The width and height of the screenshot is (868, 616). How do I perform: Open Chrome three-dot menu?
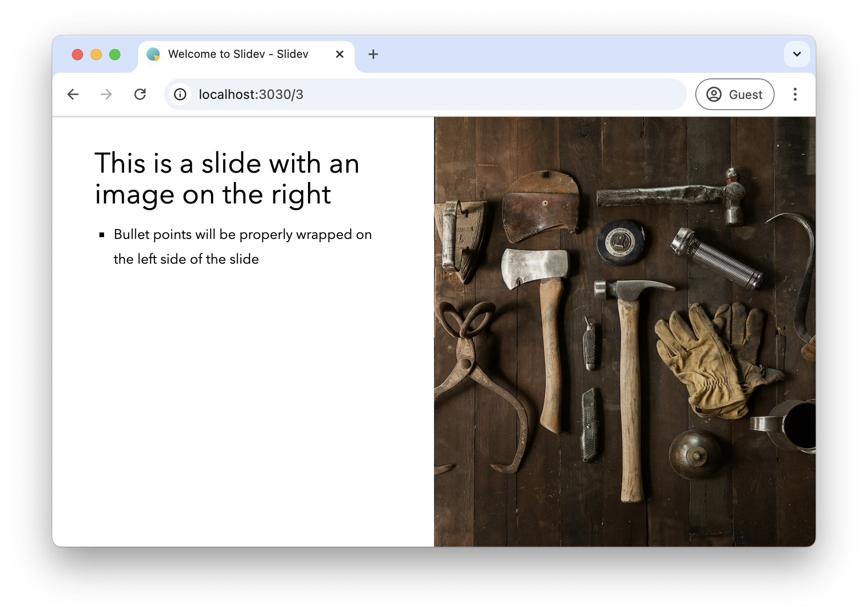[795, 94]
